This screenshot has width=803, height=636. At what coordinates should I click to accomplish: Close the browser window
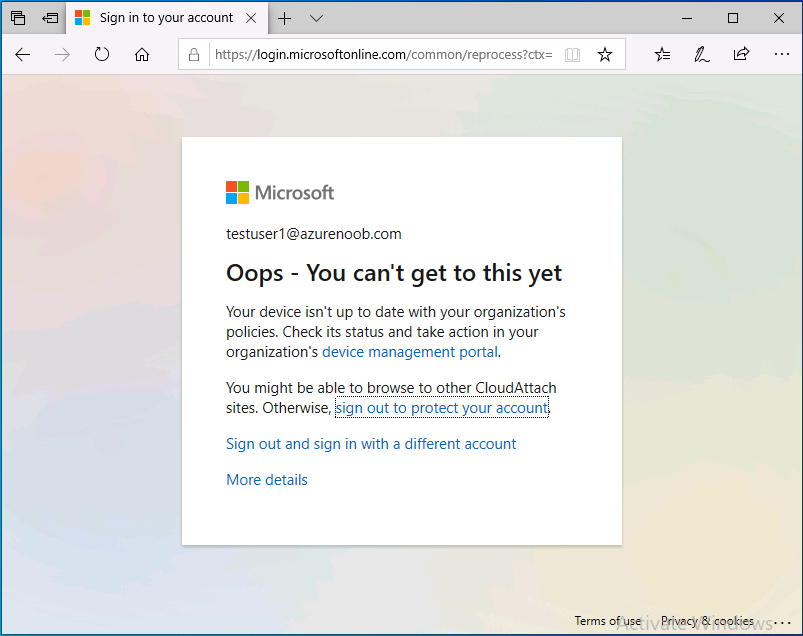[x=779, y=18]
